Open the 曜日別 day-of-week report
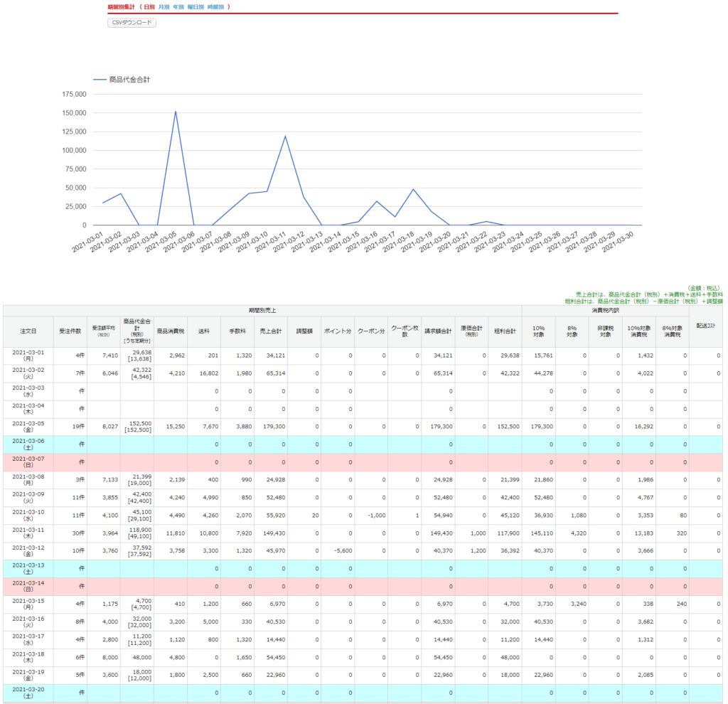 (196, 7)
